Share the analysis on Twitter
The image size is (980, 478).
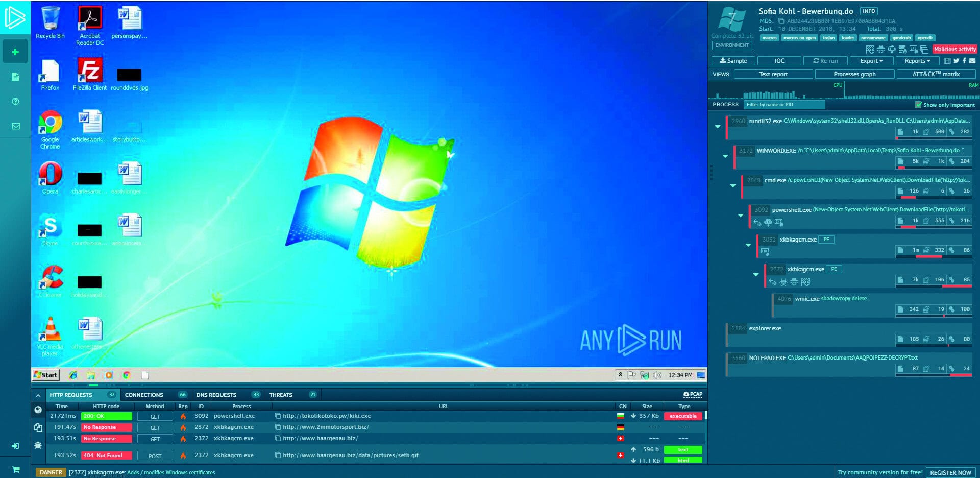coord(956,61)
